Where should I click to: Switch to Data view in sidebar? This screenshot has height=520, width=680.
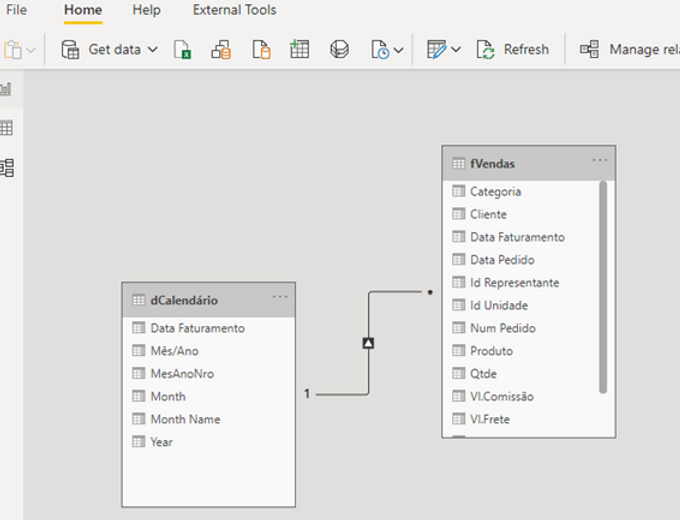coord(6,128)
